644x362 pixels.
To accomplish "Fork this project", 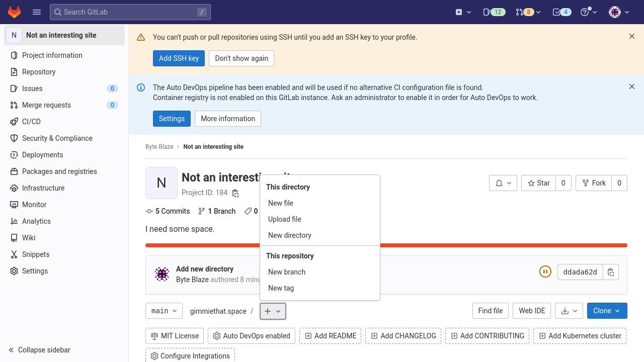I will click(594, 183).
